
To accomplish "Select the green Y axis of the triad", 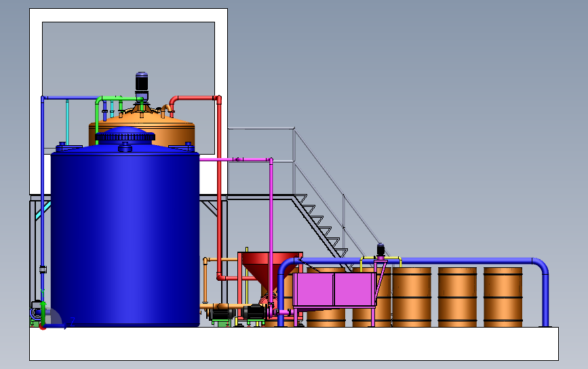I will click(x=43, y=313).
